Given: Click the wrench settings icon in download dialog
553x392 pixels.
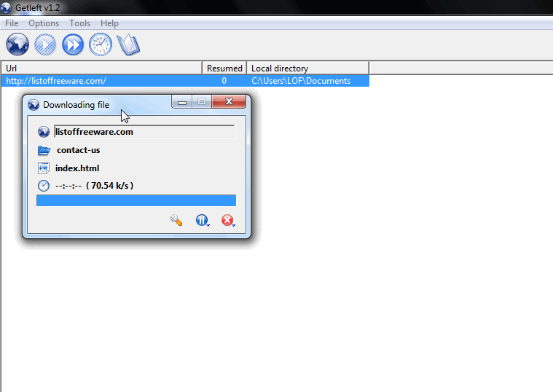Looking at the screenshot, I should tap(176, 220).
